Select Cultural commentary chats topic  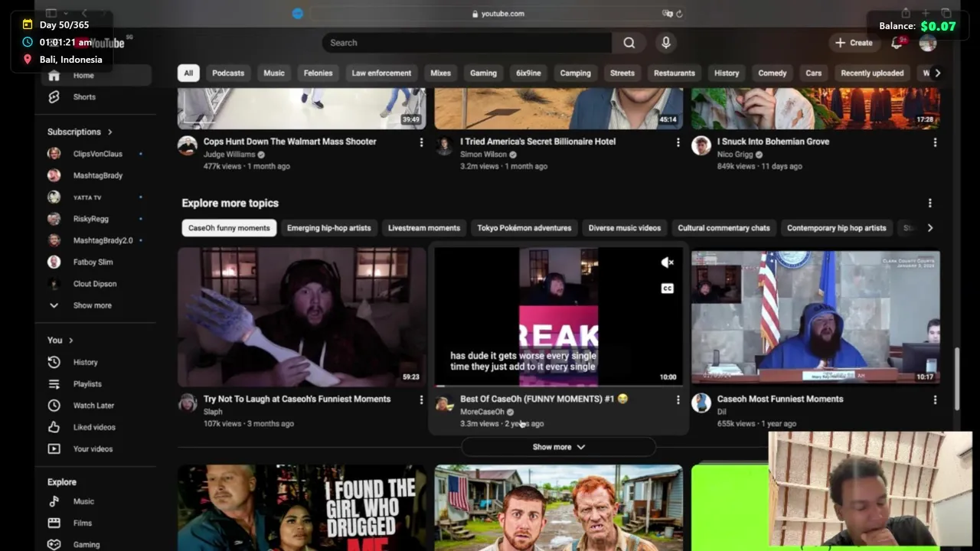click(x=724, y=228)
